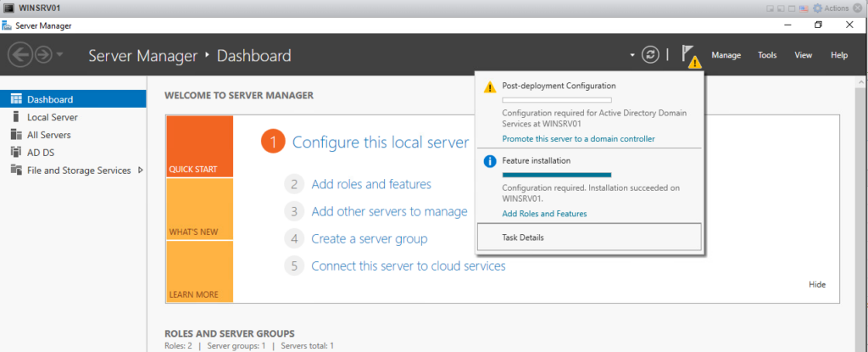Click the Feature installation heading
This screenshot has height=352, width=868.
pos(537,160)
